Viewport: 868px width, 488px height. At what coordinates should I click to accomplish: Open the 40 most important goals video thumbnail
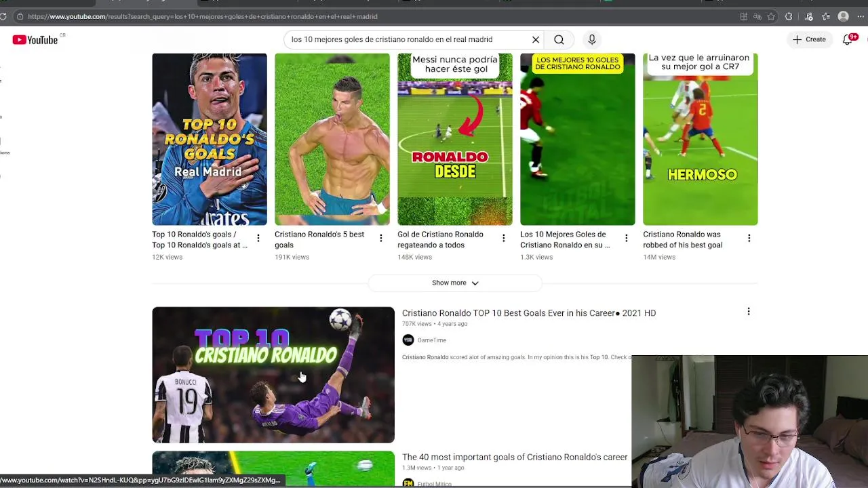pos(273,468)
